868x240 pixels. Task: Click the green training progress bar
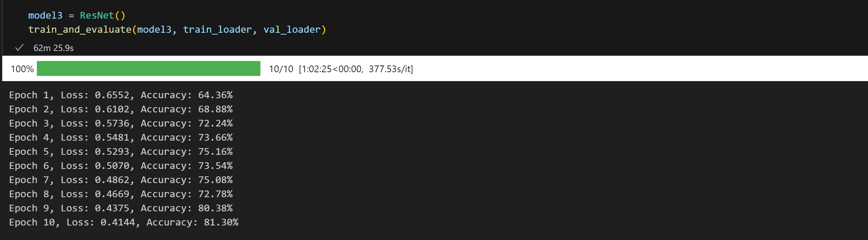(x=149, y=68)
